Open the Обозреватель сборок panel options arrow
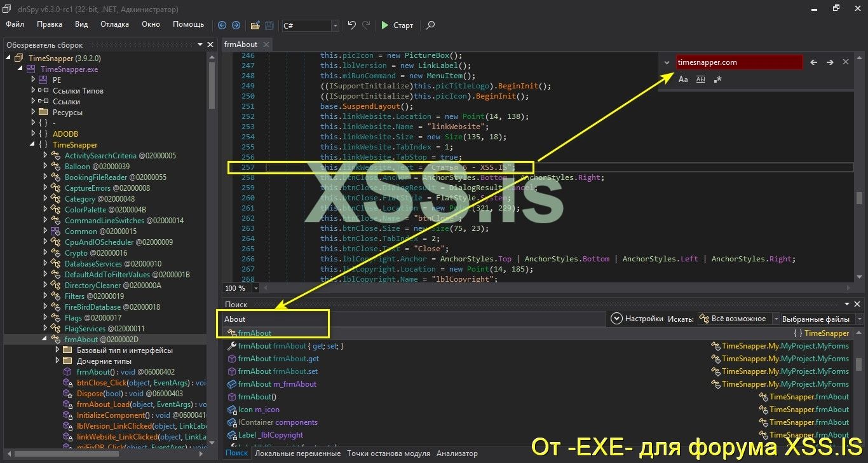The image size is (868, 463). click(x=200, y=45)
